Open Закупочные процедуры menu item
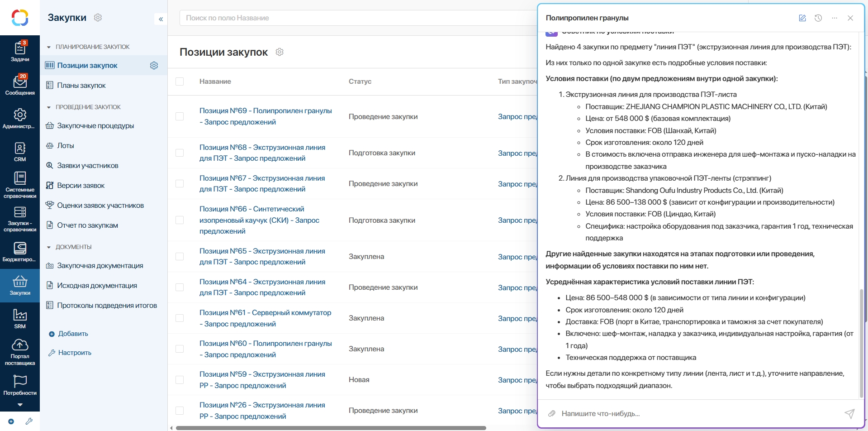The height and width of the screenshot is (431, 868). pos(95,126)
